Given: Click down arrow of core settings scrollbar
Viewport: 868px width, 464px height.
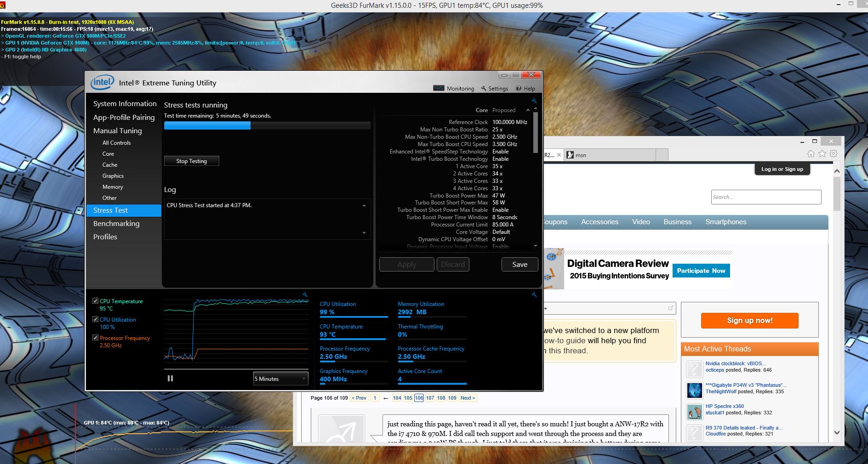Looking at the screenshot, I should coord(535,246).
